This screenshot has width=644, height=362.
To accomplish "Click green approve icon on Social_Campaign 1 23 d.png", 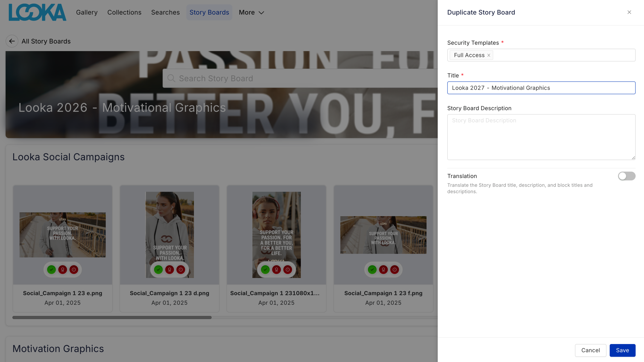I will coord(158,269).
